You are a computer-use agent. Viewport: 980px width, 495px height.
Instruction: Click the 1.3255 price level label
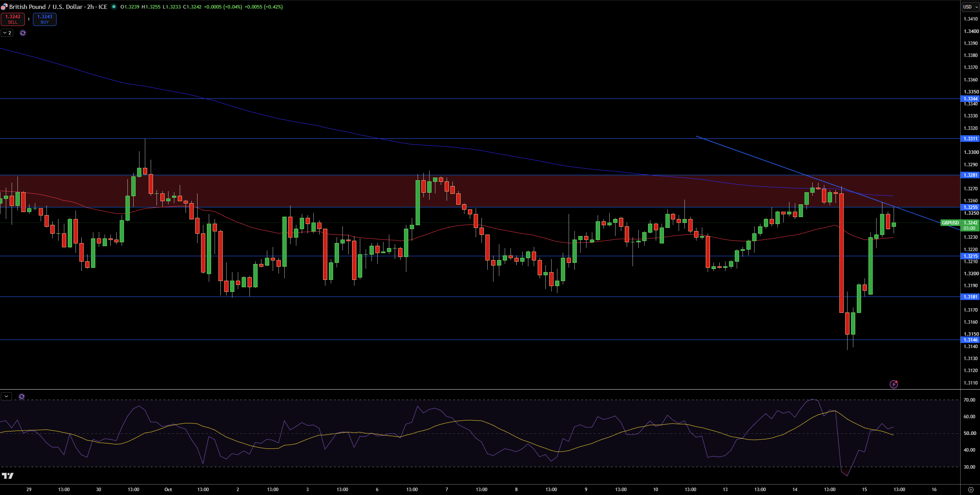(x=970, y=207)
